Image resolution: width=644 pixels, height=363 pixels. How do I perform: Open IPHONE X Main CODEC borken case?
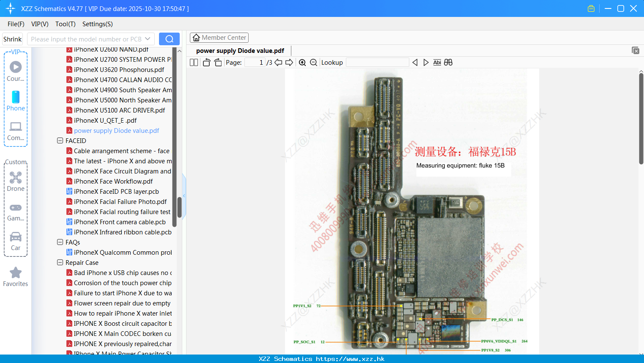119,333
